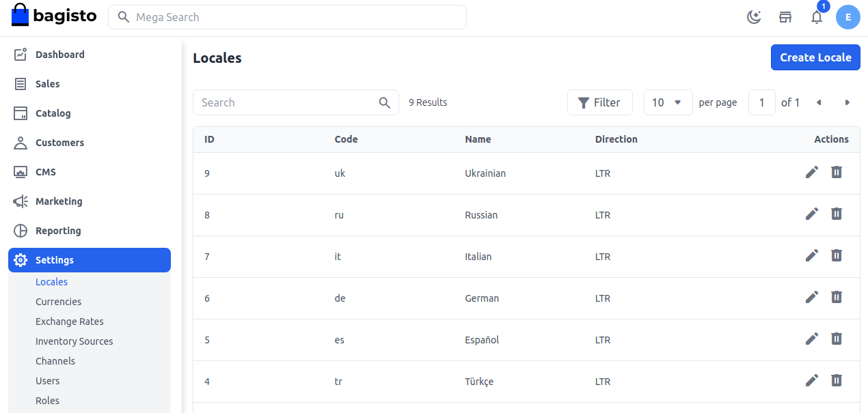
Task: Delete the German locale
Action: [x=836, y=297]
